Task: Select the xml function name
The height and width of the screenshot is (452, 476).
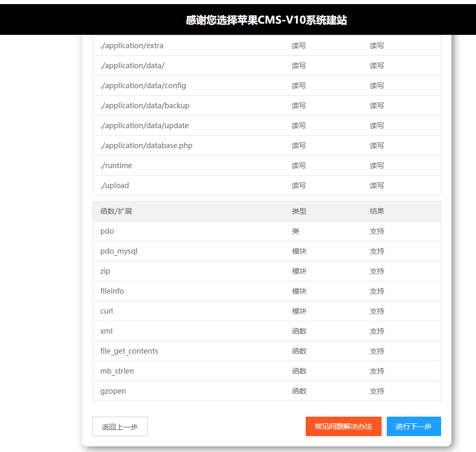Action: coord(106,331)
